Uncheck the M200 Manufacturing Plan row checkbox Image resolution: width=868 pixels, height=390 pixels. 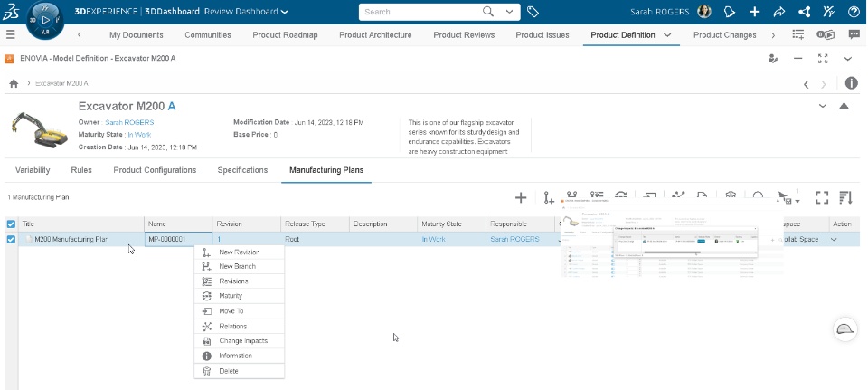(11, 240)
